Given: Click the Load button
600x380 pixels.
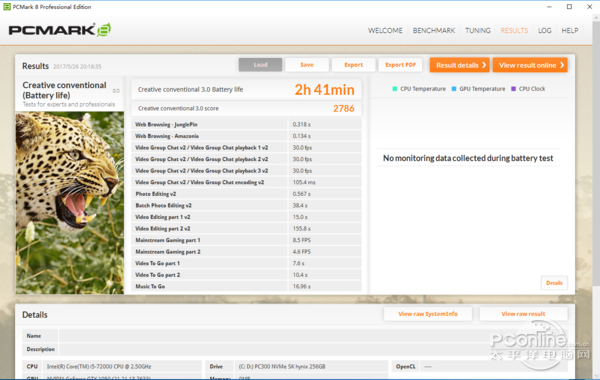Looking at the screenshot, I should pos(260,65).
